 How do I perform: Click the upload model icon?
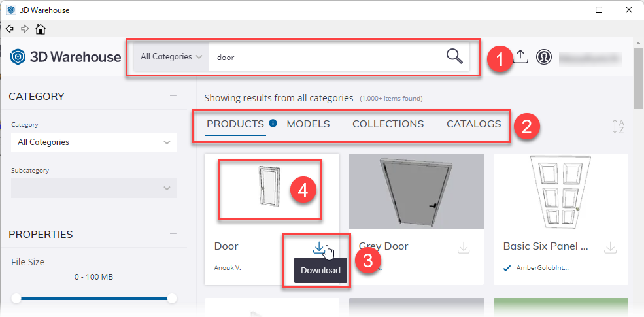coord(520,57)
